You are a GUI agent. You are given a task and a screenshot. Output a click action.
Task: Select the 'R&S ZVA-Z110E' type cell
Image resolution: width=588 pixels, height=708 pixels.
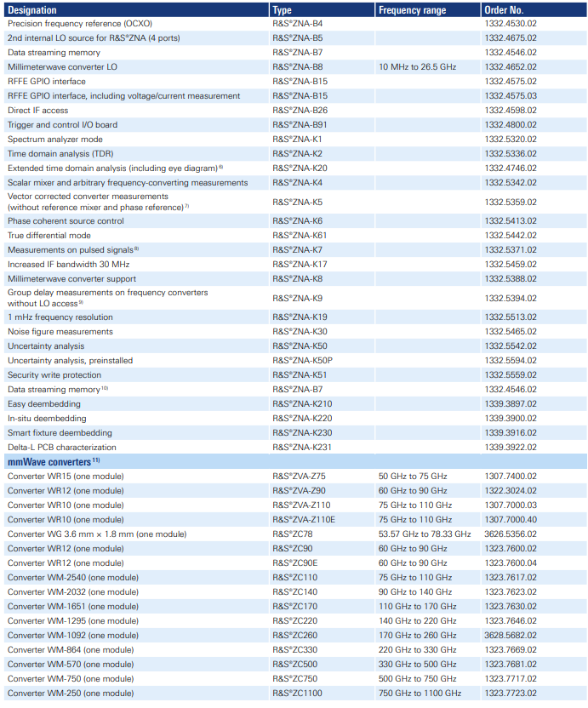(x=304, y=519)
